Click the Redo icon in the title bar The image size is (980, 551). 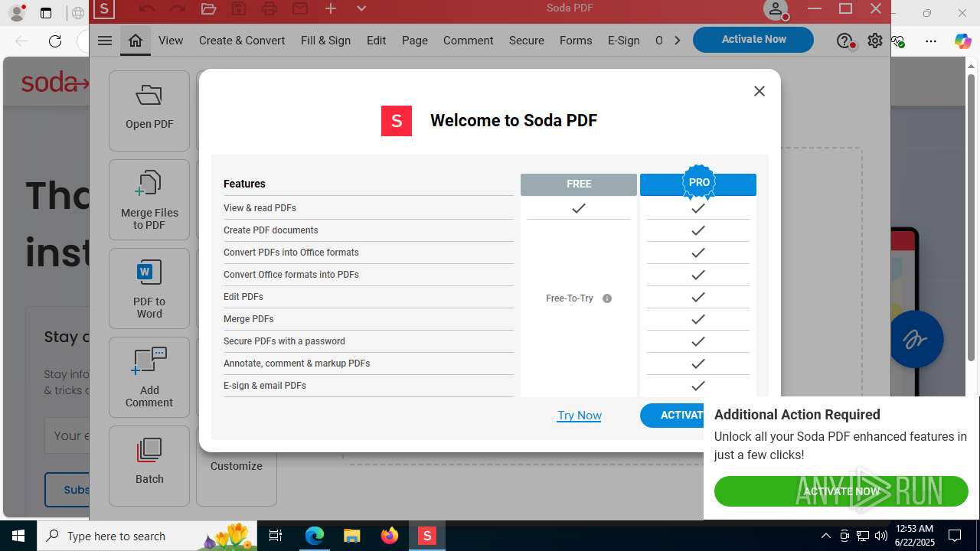(178, 9)
